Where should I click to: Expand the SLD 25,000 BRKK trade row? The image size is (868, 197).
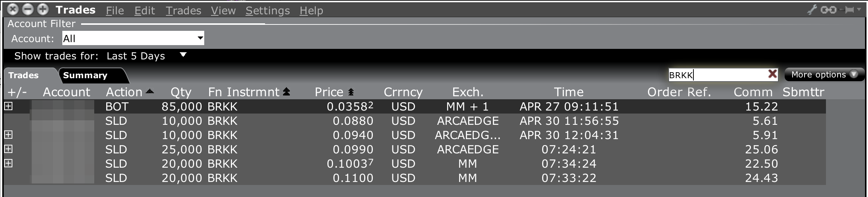click(8, 149)
